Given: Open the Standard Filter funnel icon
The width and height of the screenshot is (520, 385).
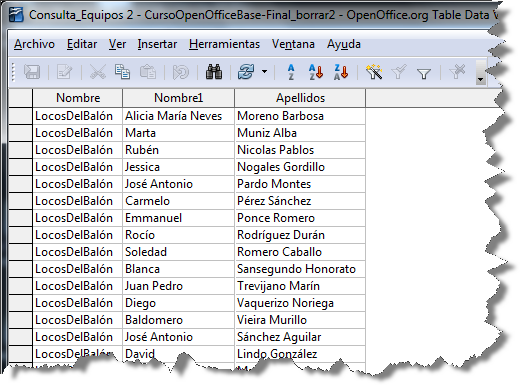Looking at the screenshot, I should pyautogui.click(x=424, y=73).
